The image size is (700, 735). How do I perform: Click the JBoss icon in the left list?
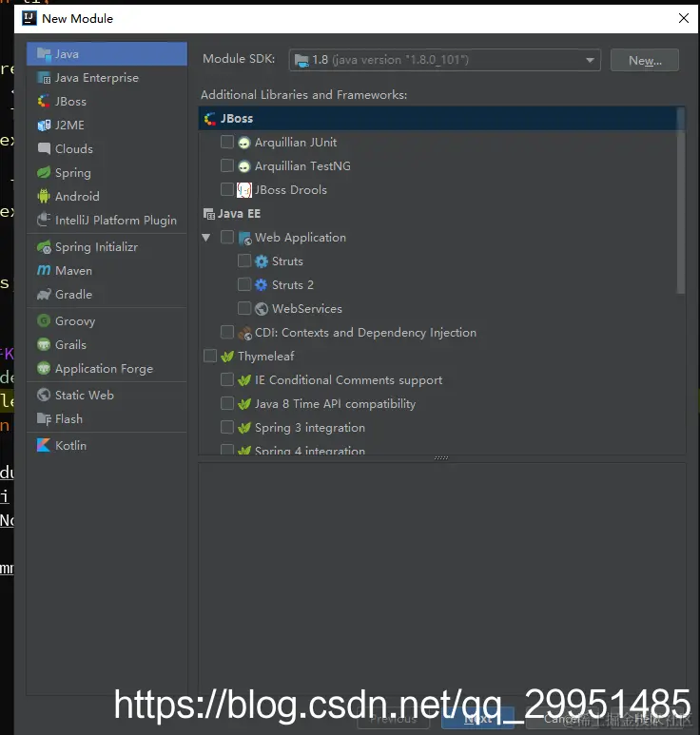44,101
